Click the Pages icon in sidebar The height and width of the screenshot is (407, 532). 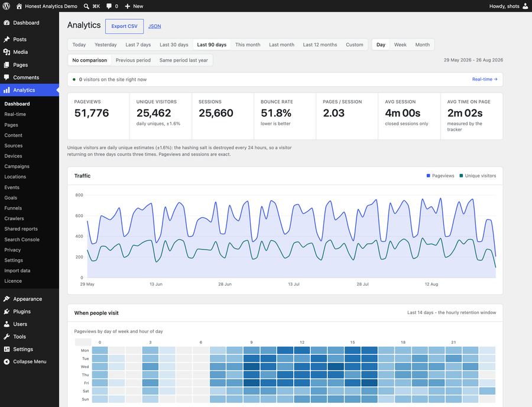pyautogui.click(x=7, y=65)
